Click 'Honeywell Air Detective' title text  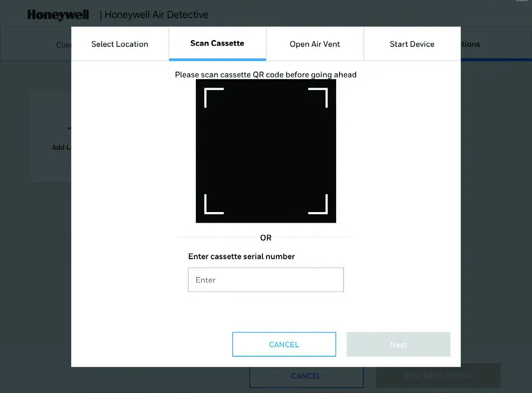156,14
